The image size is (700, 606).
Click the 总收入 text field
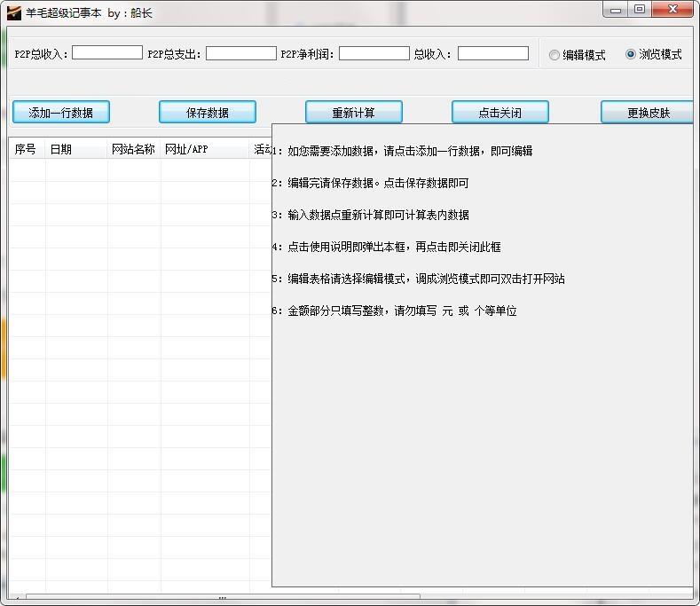click(493, 53)
